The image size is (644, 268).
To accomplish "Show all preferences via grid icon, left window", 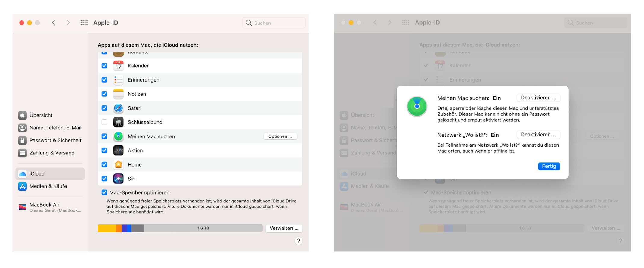I will pos(84,23).
